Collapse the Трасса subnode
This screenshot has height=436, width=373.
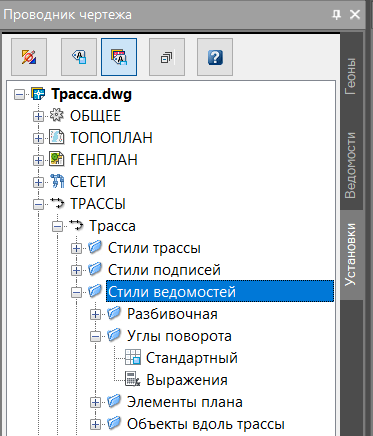tap(57, 227)
